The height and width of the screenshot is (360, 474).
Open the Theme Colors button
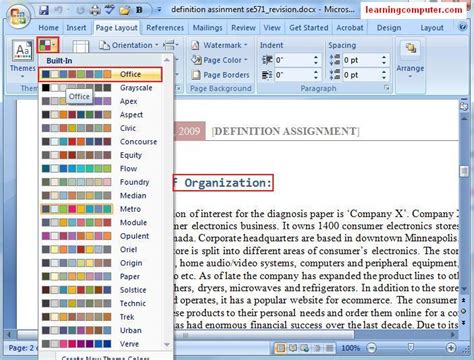coord(48,45)
